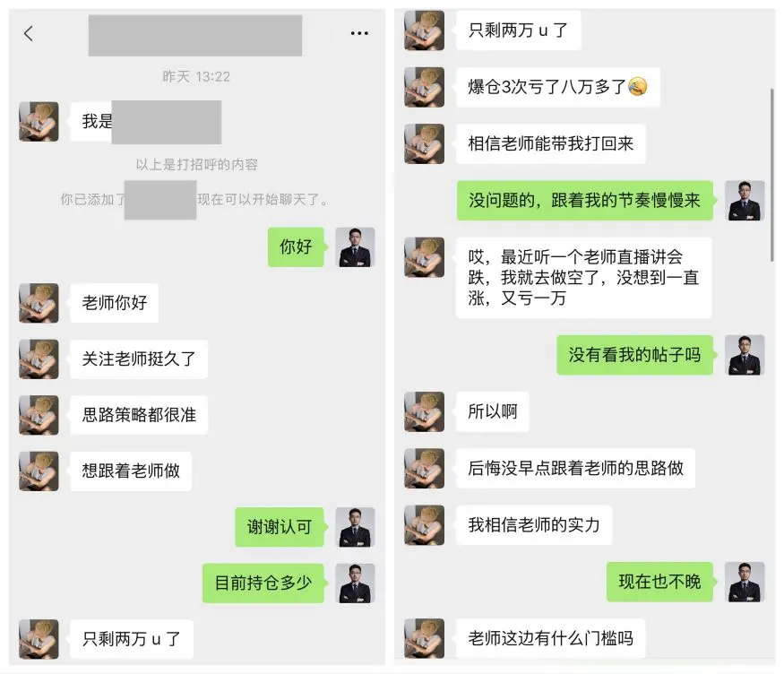Image resolution: width=784 pixels, height=674 pixels.
Task: Tap the 老师这边有什么门槛吗 message
Action: pos(550,638)
